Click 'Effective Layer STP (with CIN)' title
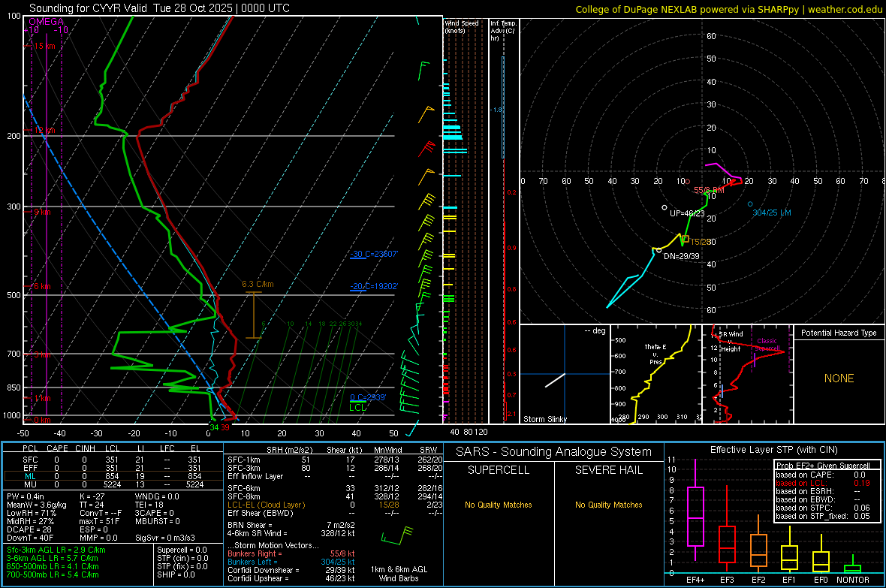Viewport: 886px width, 588px height. coord(773,450)
